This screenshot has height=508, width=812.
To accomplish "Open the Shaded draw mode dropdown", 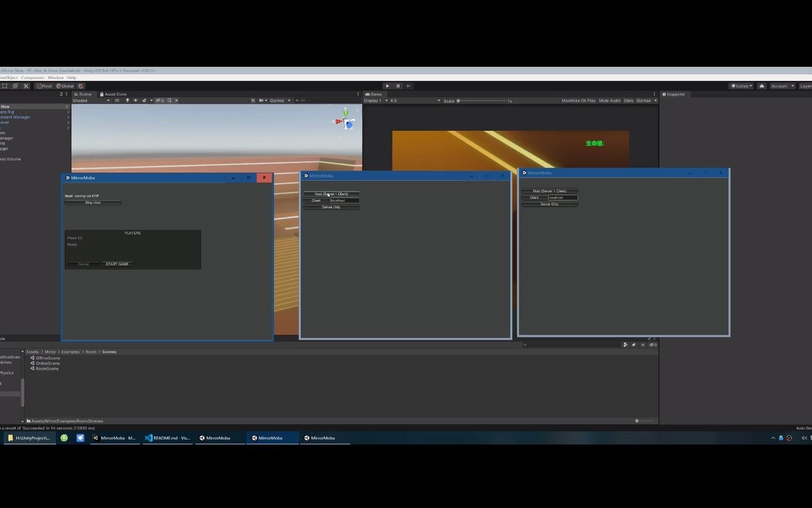I will (91, 100).
